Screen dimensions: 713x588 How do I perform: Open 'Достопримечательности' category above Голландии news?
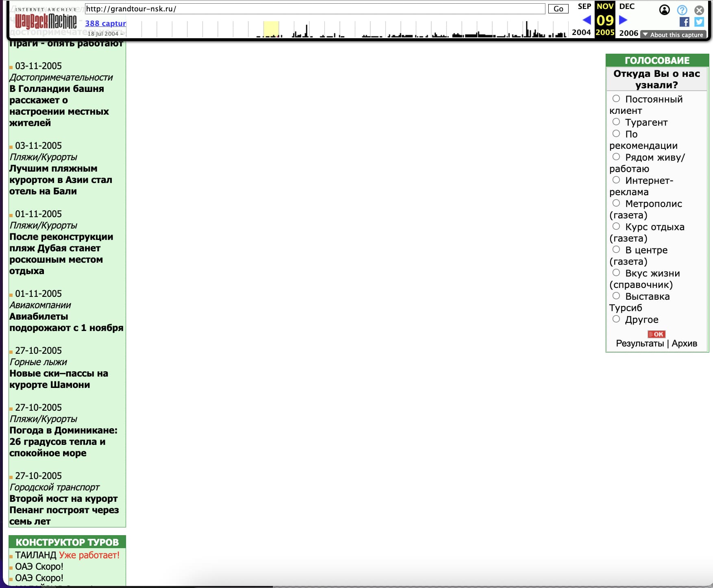coord(61,77)
